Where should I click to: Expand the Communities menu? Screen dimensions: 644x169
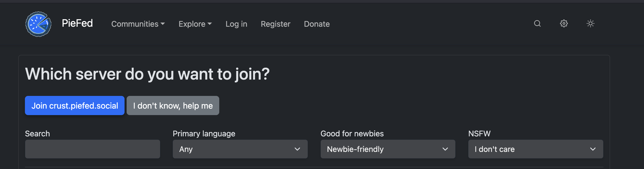(x=138, y=24)
